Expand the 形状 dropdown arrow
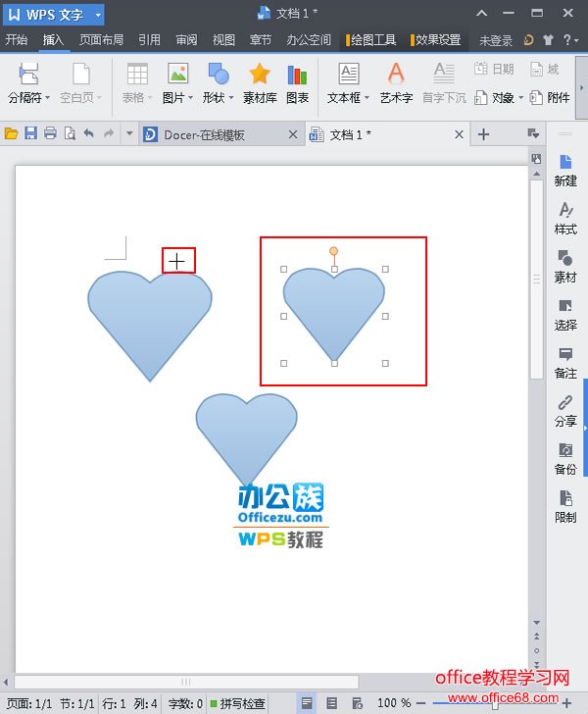588x714 pixels. [231, 97]
